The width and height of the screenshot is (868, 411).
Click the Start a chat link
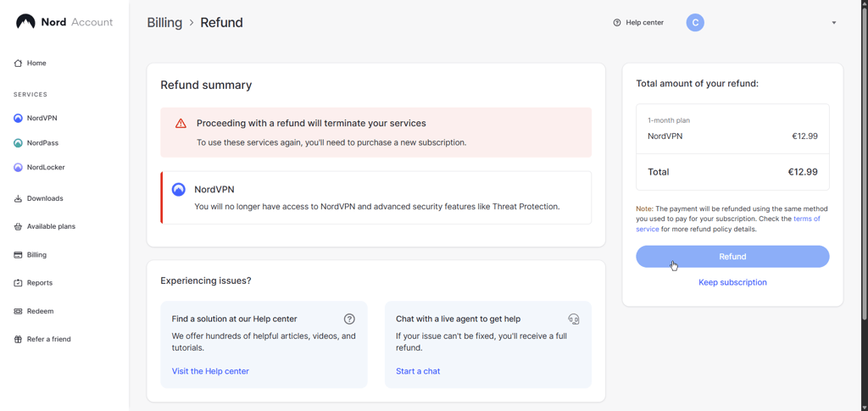point(418,371)
